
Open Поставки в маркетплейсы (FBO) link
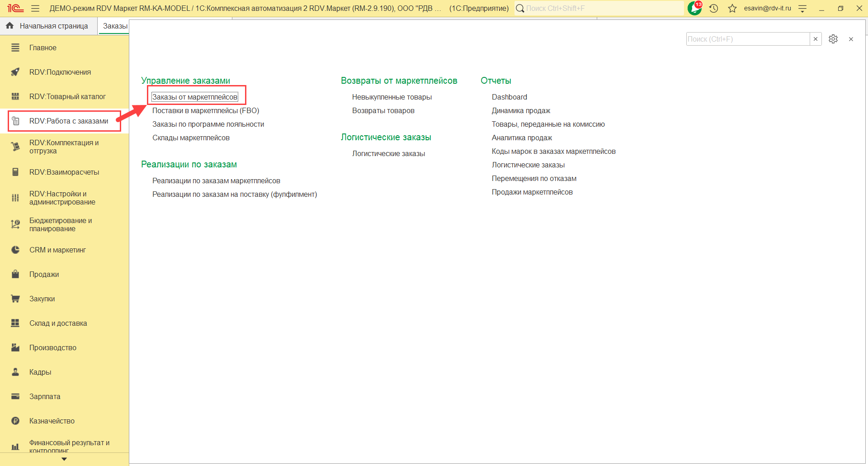(x=206, y=111)
